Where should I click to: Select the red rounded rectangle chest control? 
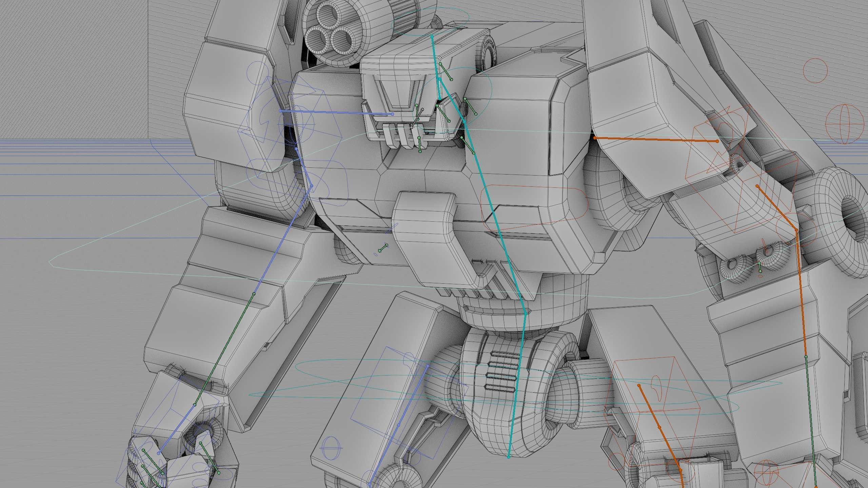(534, 208)
